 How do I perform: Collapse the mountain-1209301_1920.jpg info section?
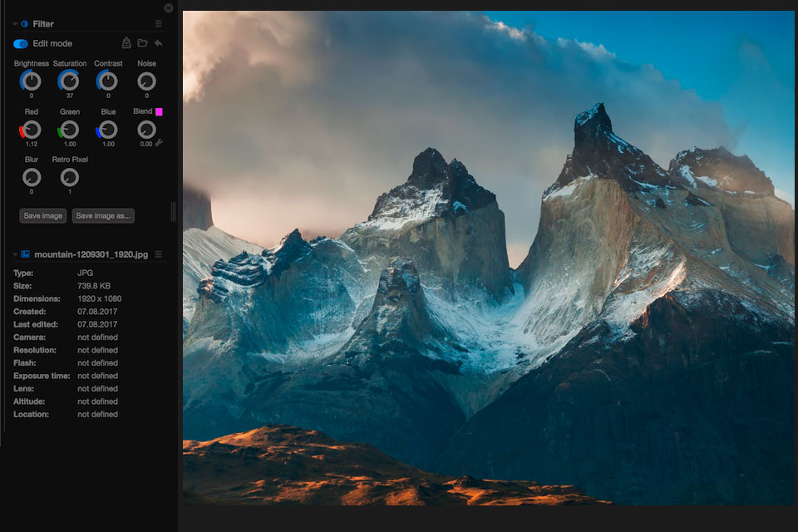click(15, 254)
